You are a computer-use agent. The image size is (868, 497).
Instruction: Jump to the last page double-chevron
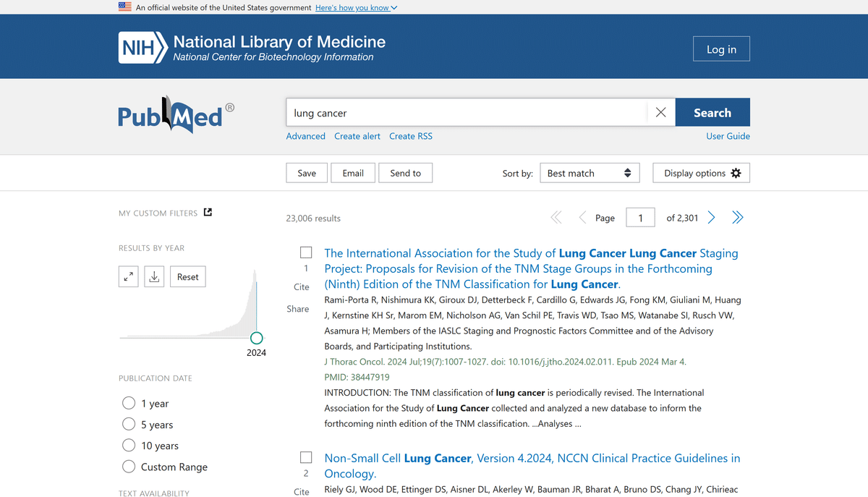click(x=737, y=217)
